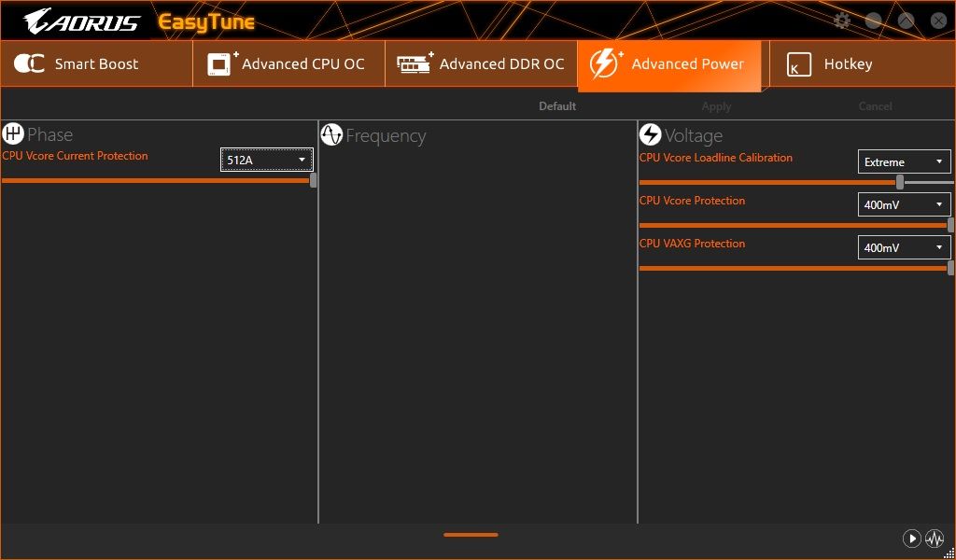Image resolution: width=956 pixels, height=560 pixels.
Task: Click the Loadline Calibration slider handle
Action: point(900,182)
